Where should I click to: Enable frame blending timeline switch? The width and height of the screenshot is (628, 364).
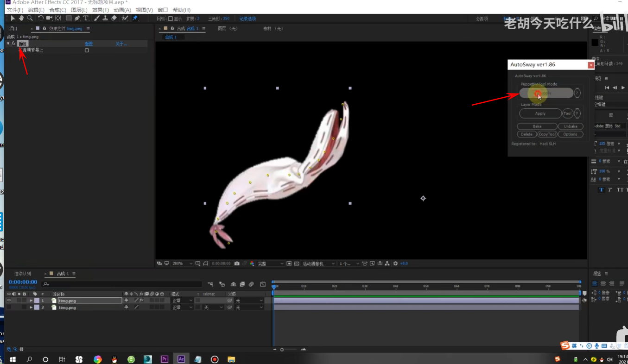coord(242,284)
